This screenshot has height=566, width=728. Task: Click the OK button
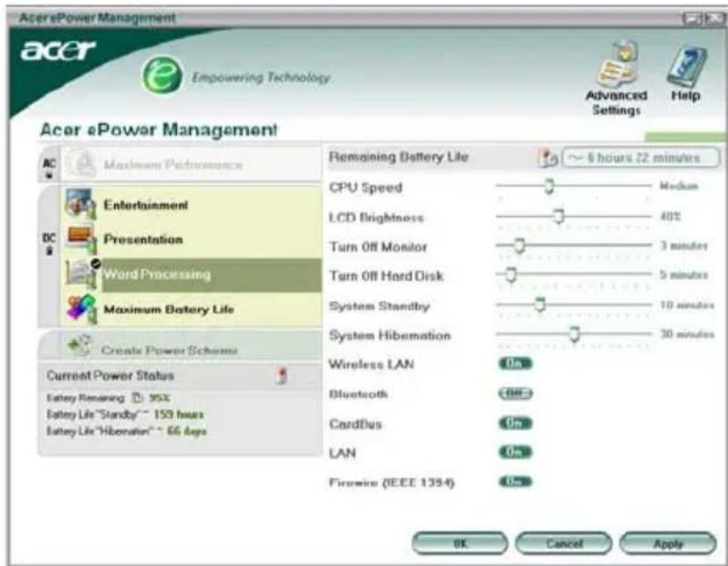point(460,543)
